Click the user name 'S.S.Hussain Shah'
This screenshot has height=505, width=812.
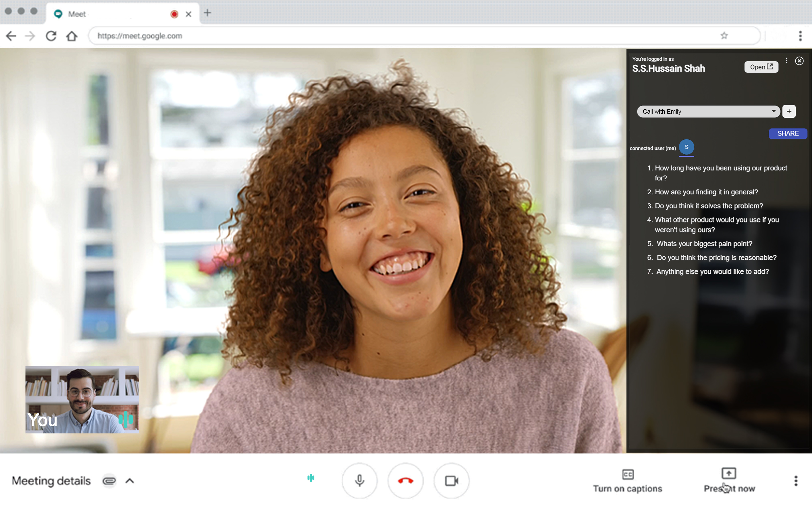[x=668, y=68]
